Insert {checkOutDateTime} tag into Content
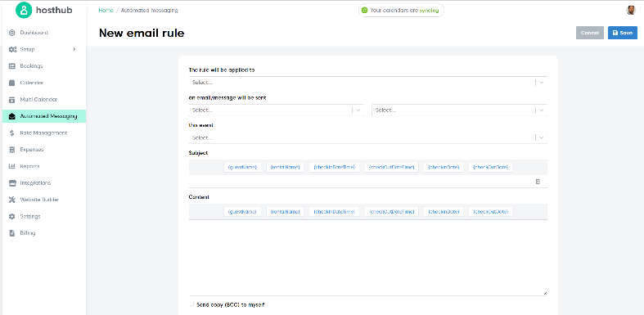The width and height of the screenshot is (644, 315). (x=391, y=212)
